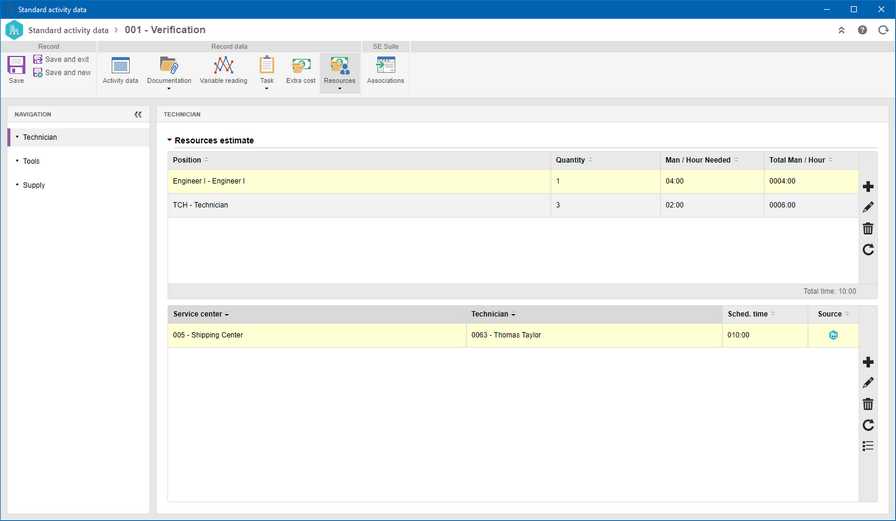The height and width of the screenshot is (521, 896).
Task: Open the Task toolbar item
Action: pyautogui.click(x=267, y=70)
